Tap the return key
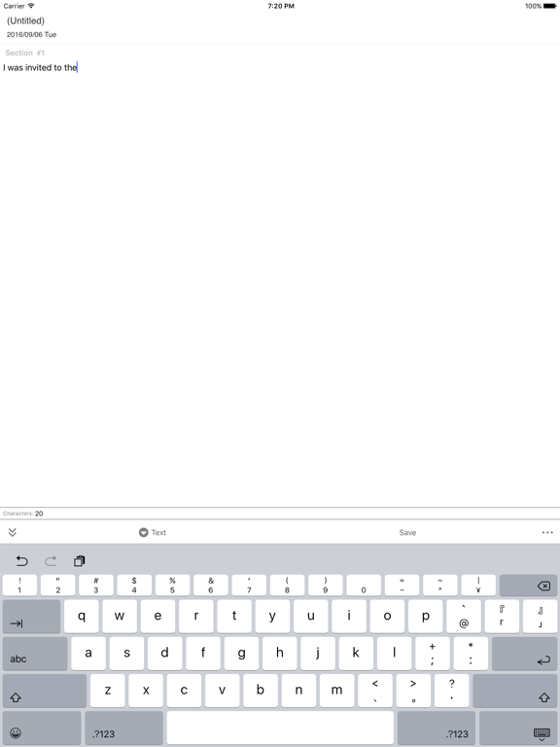This screenshot has width=560, height=747. point(524,654)
